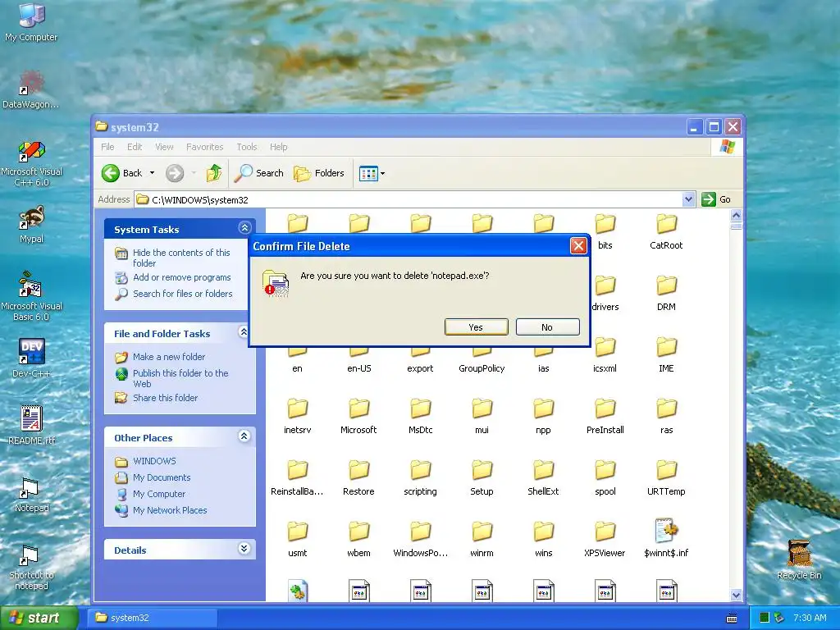
Task: Open the Help menu
Action: (x=278, y=147)
